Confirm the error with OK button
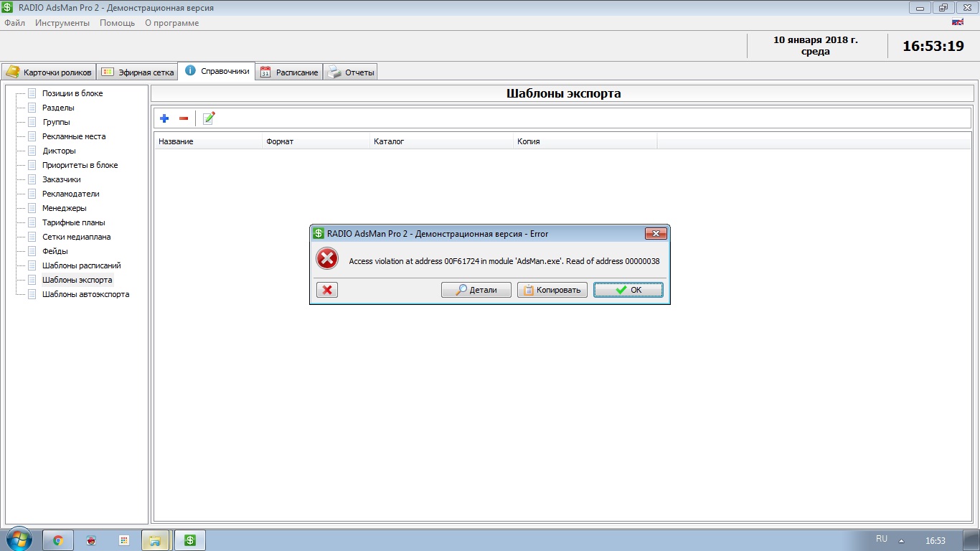The height and width of the screenshot is (551, 980). (x=628, y=290)
